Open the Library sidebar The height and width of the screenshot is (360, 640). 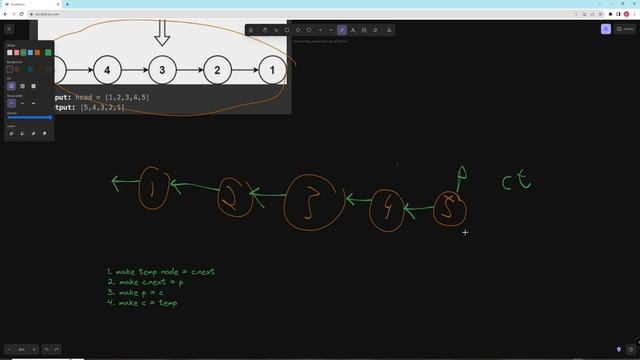[625, 29]
